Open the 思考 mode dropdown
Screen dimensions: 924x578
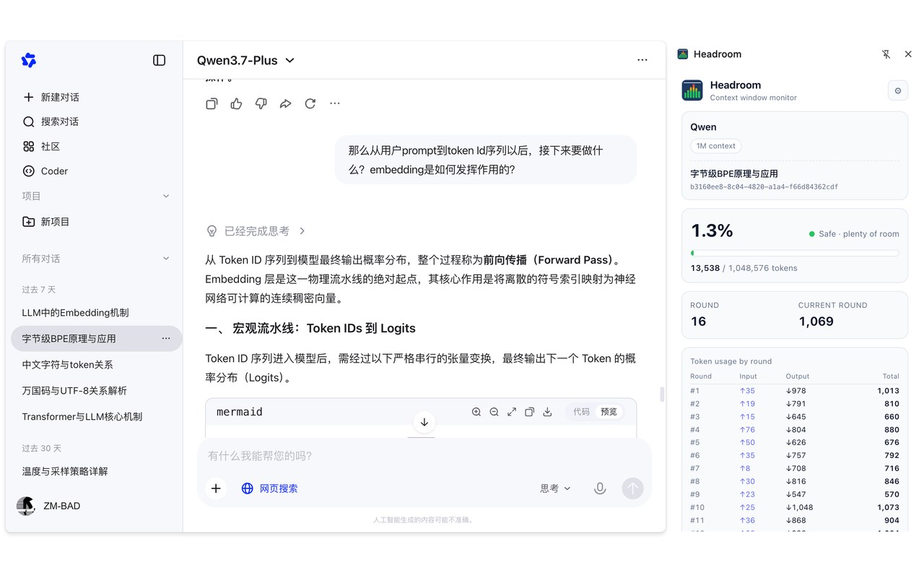[x=555, y=488]
